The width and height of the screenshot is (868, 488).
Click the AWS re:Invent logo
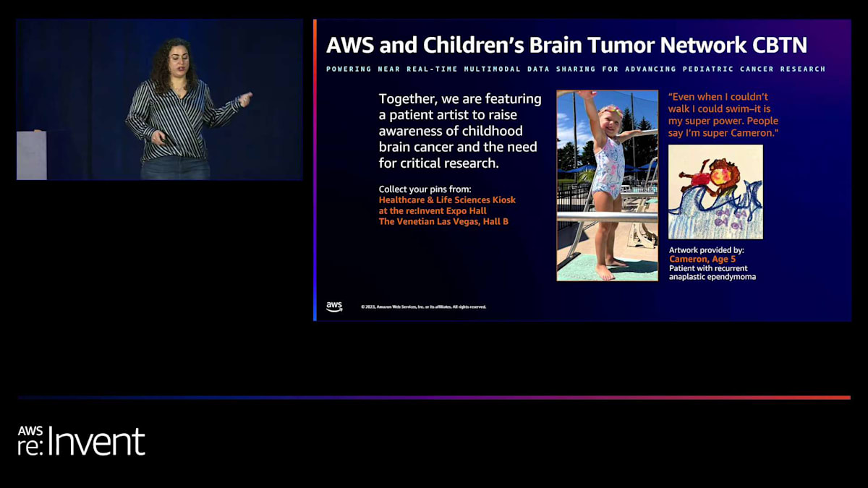[x=81, y=441]
